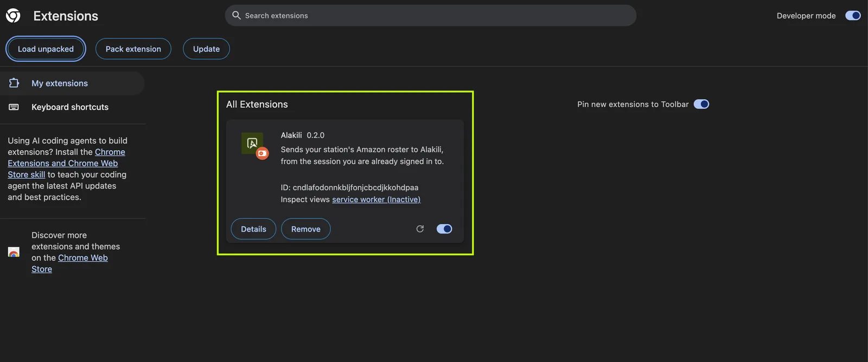Click the Alakili extension icon
Viewport: 868px width, 362px height.
(x=252, y=144)
